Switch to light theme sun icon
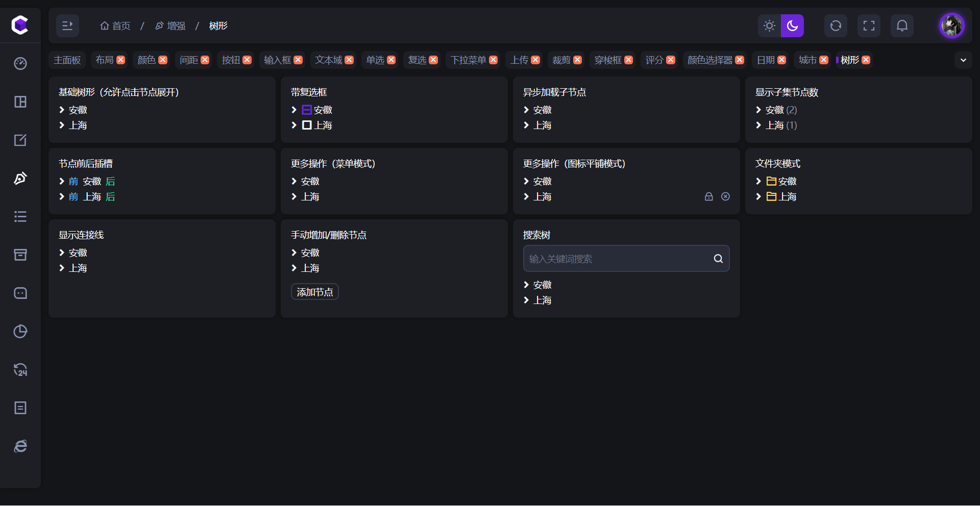This screenshot has height=506, width=980. point(769,26)
